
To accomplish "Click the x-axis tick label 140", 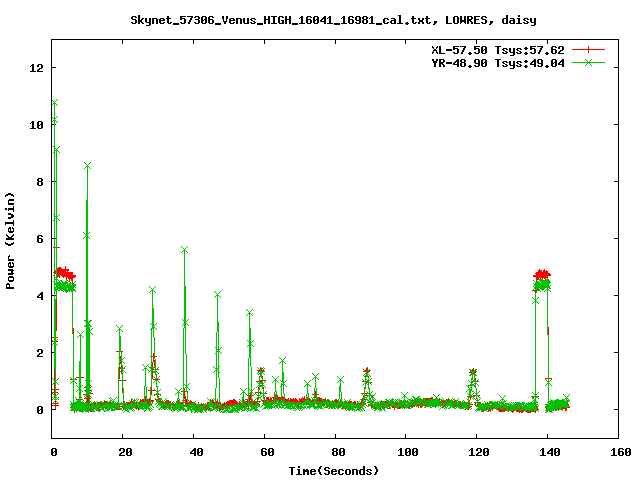I will click(550, 452).
